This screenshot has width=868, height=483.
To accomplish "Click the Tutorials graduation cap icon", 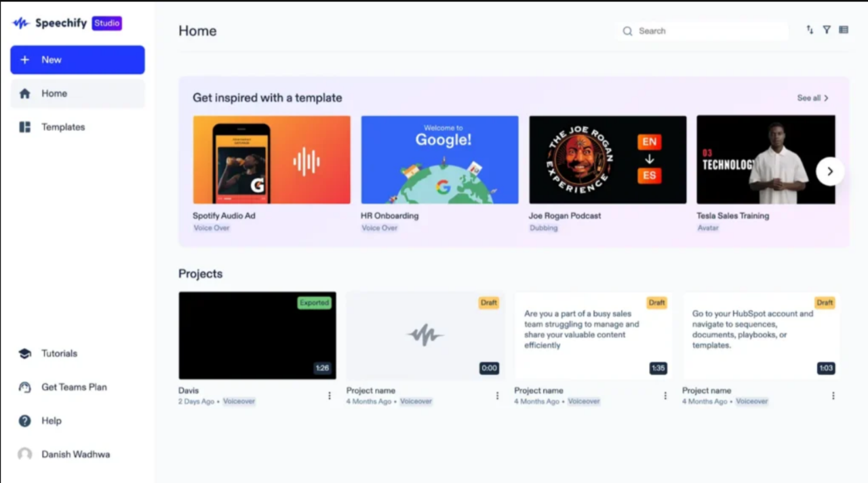I will [25, 353].
